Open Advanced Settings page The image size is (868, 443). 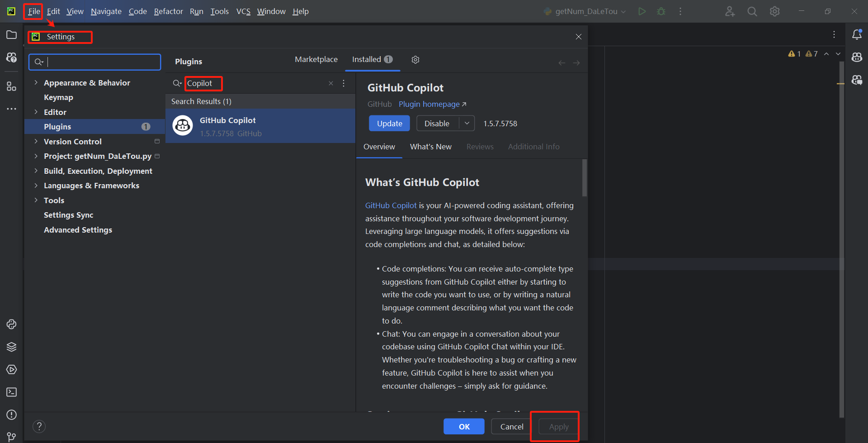[78, 230]
